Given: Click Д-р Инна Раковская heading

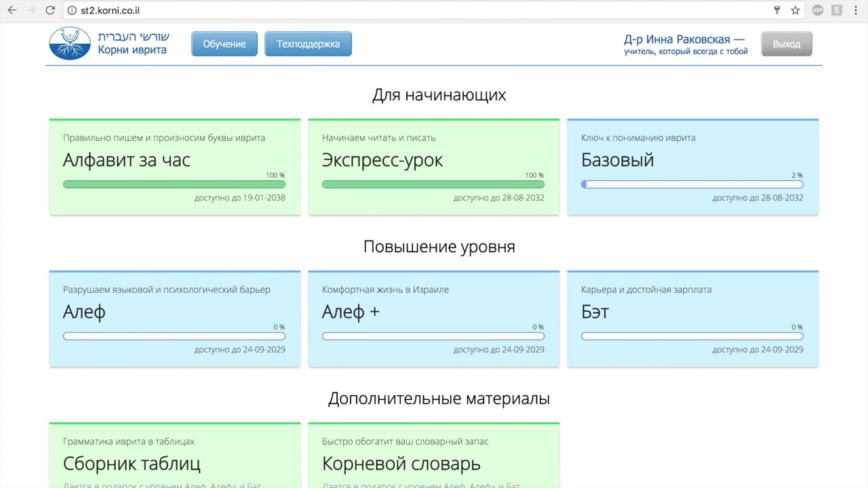Looking at the screenshot, I should click(684, 39).
